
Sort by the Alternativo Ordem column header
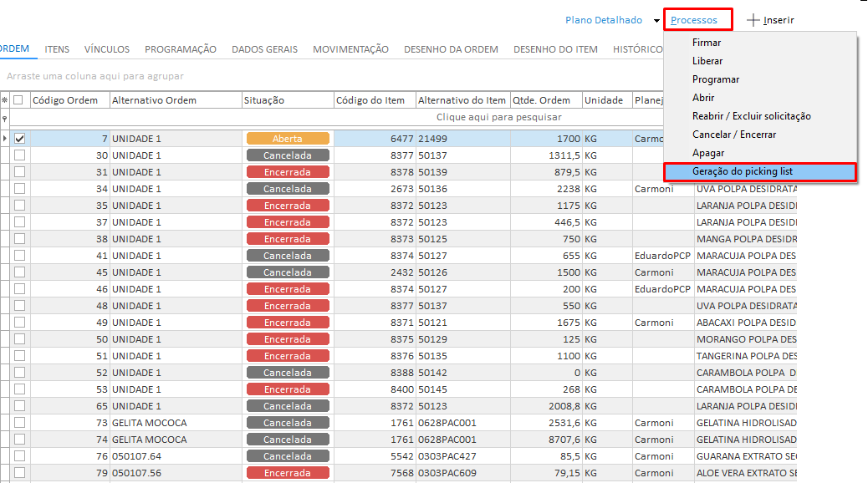tap(176, 100)
